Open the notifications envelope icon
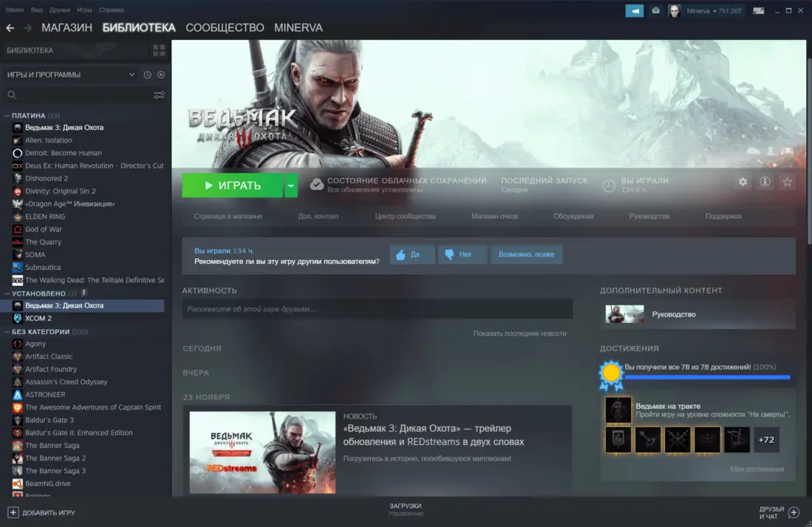The height and width of the screenshot is (527, 812). pyautogui.click(x=655, y=10)
